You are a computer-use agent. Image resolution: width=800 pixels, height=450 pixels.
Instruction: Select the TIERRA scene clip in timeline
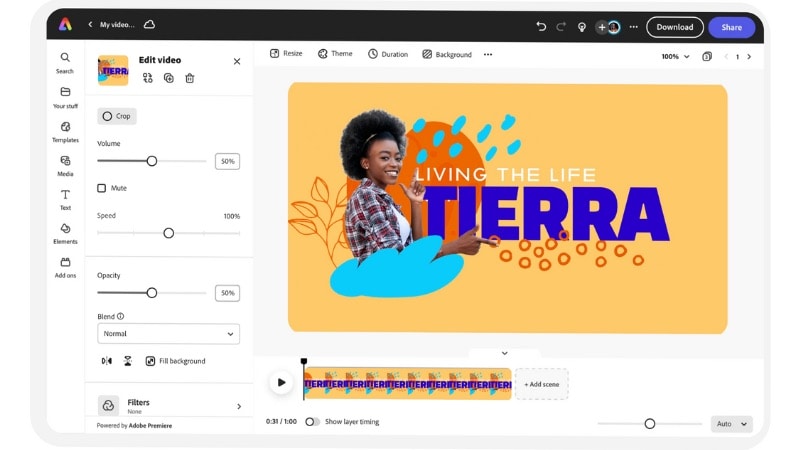pos(408,384)
